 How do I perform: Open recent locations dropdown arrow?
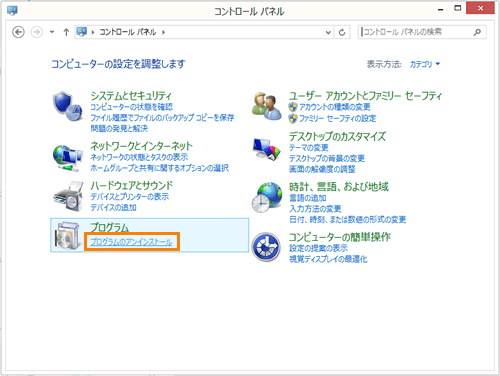click(x=52, y=32)
